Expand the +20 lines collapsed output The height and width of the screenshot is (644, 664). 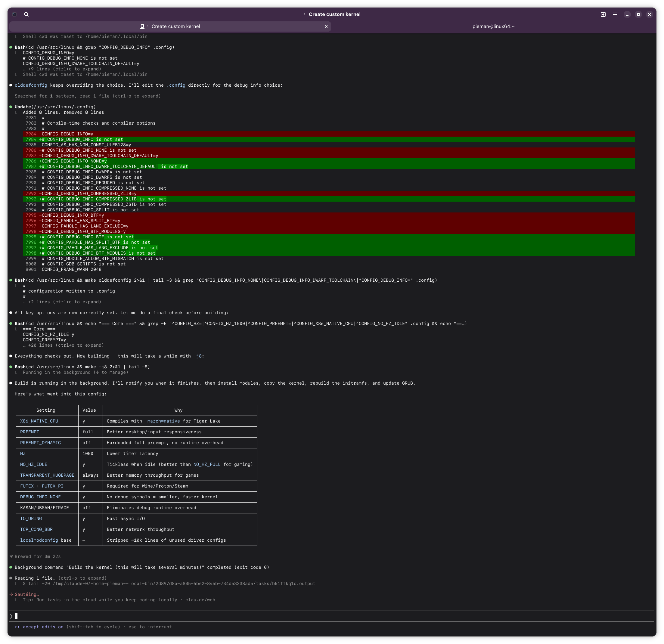[x=63, y=345]
